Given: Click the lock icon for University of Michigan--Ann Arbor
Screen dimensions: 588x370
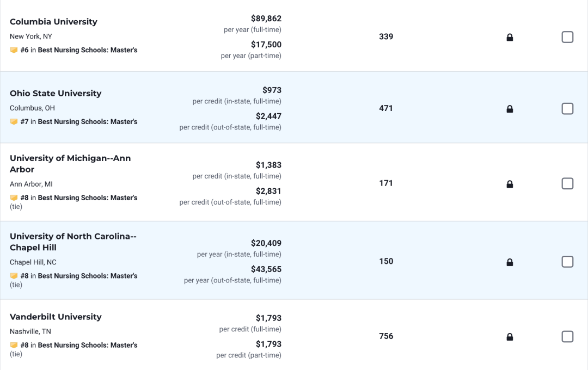Looking at the screenshot, I should pyautogui.click(x=510, y=184).
